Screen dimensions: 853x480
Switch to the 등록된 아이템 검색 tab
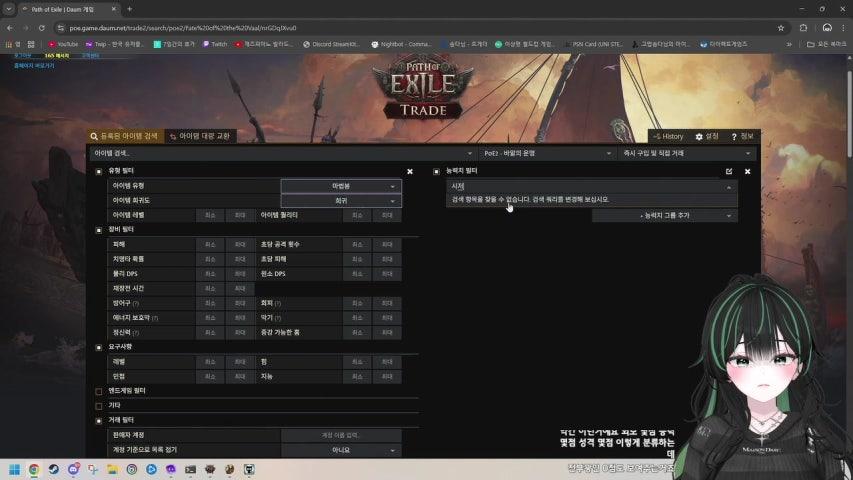pyautogui.click(x=125, y=136)
